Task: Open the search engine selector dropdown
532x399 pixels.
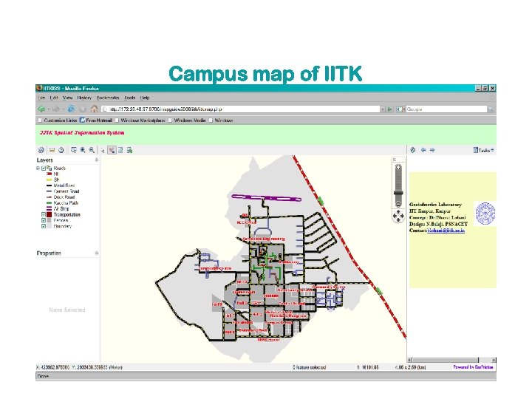Action: click(400, 109)
